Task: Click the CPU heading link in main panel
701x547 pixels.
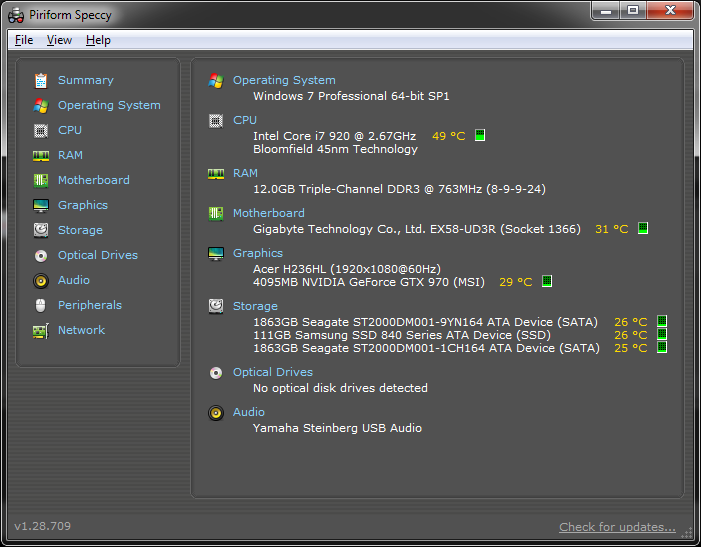Action: 245,121
